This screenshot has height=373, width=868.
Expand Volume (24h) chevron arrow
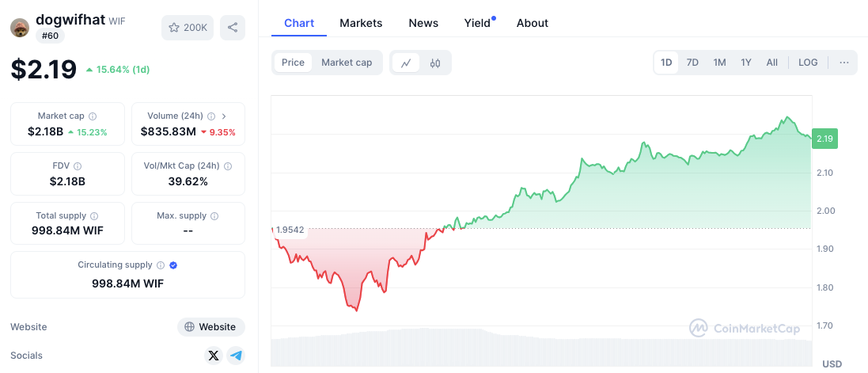224,116
